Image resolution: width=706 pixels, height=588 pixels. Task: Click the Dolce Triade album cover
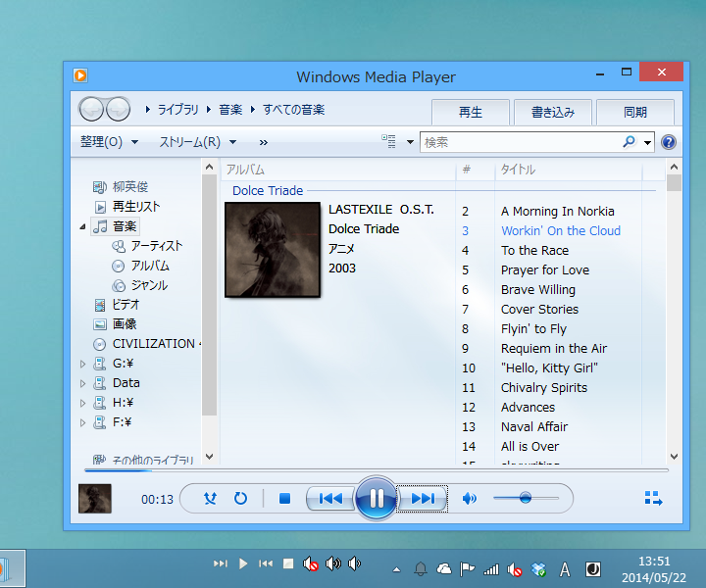pos(273,250)
